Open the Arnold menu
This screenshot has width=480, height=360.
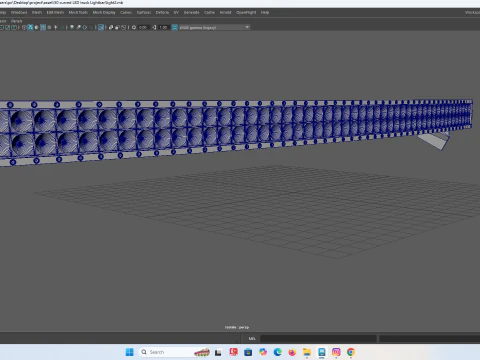pyautogui.click(x=225, y=12)
